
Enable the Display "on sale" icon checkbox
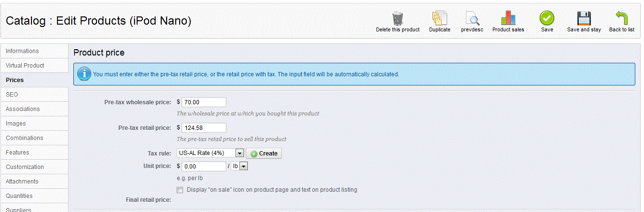(x=180, y=190)
